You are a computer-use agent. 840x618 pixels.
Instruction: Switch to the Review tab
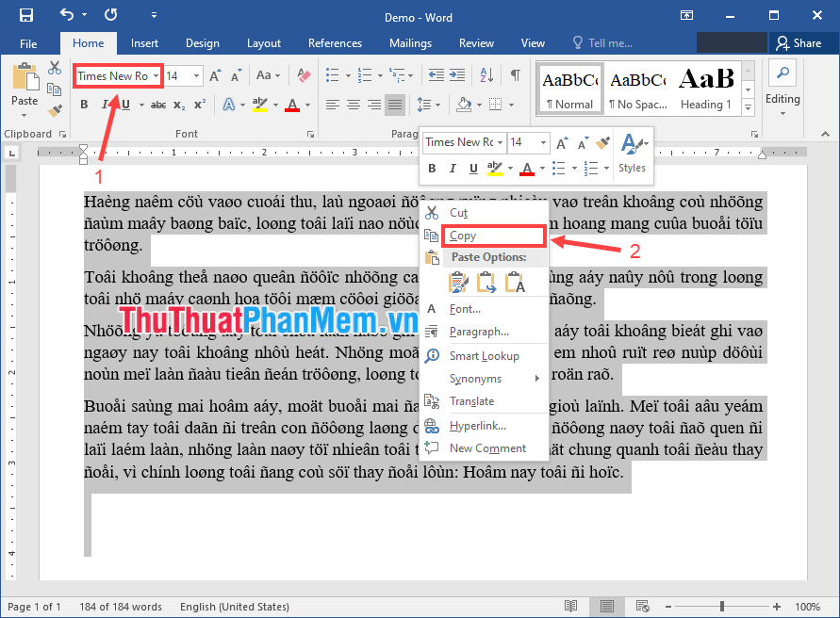[x=476, y=42]
